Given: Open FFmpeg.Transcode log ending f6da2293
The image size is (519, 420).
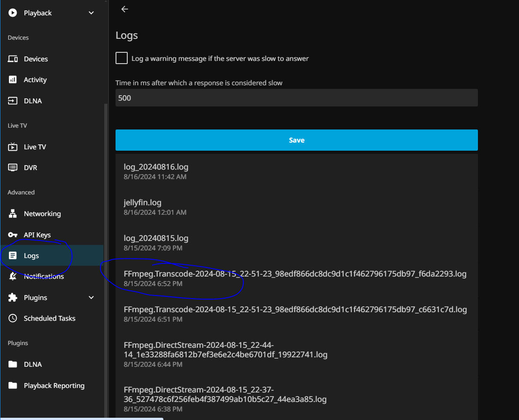Looking at the screenshot, I should click(x=295, y=274).
